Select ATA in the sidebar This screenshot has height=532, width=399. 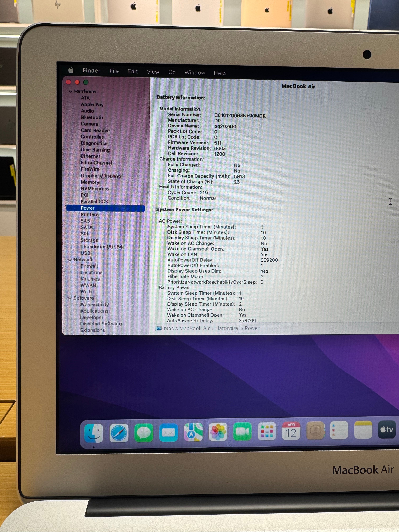point(85,98)
